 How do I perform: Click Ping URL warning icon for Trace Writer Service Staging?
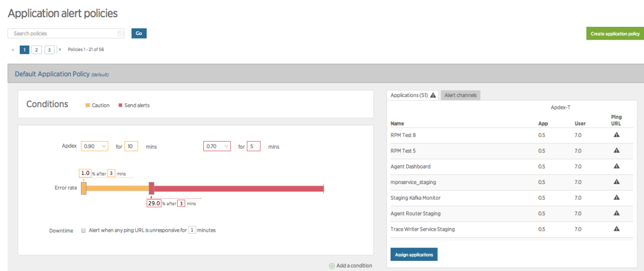pos(616,229)
